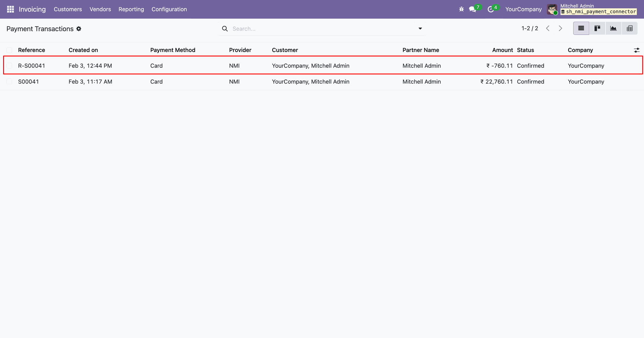The width and height of the screenshot is (644, 338).
Task: Tick the select-all header checkbox
Action: [x=9, y=50]
